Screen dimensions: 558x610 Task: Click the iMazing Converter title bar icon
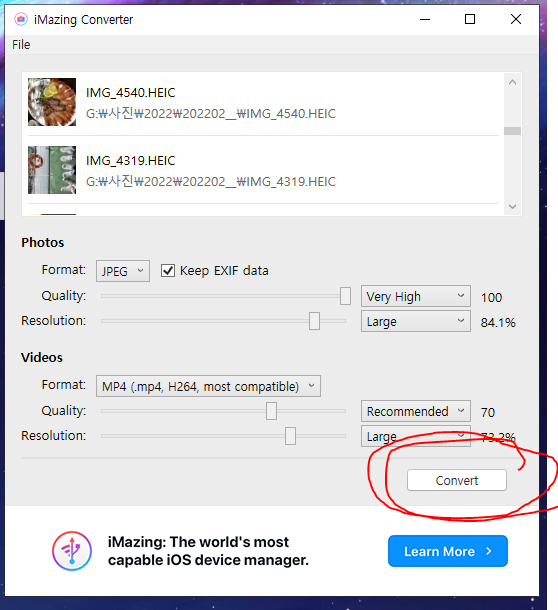point(21,19)
